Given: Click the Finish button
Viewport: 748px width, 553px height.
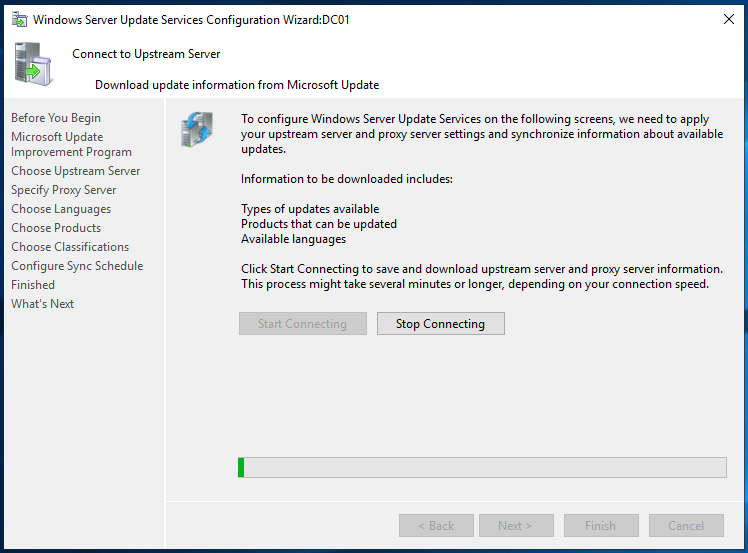Looking at the screenshot, I should (601, 525).
